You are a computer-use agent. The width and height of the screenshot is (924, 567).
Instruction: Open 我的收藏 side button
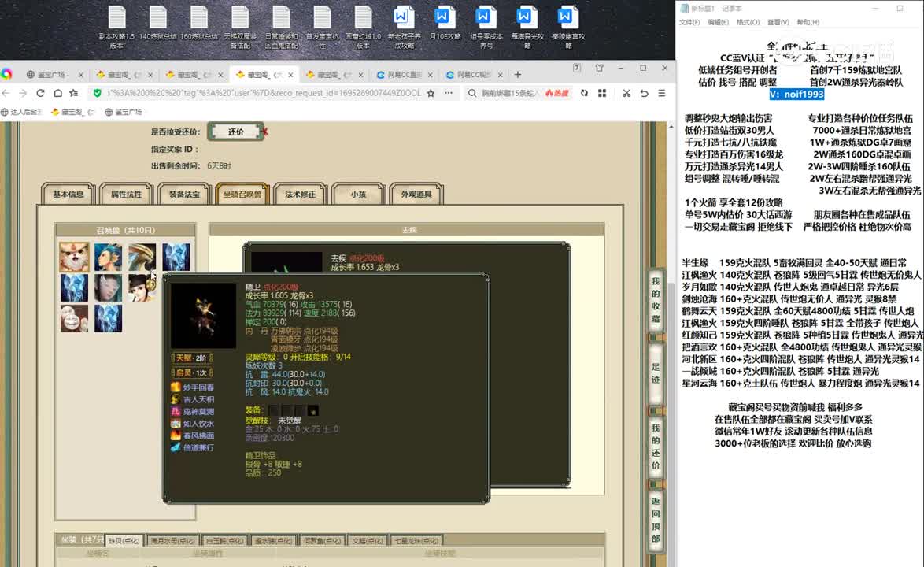(x=656, y=301)
